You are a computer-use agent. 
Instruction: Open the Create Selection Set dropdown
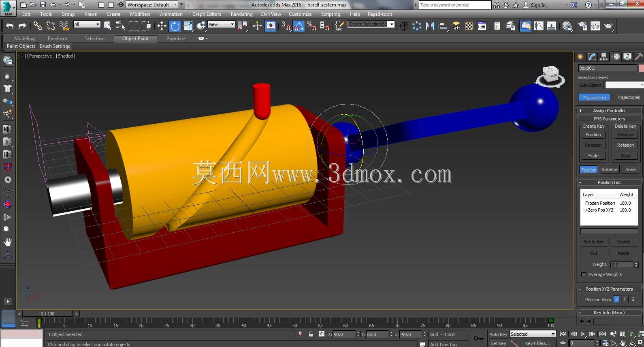pos(371,24)
